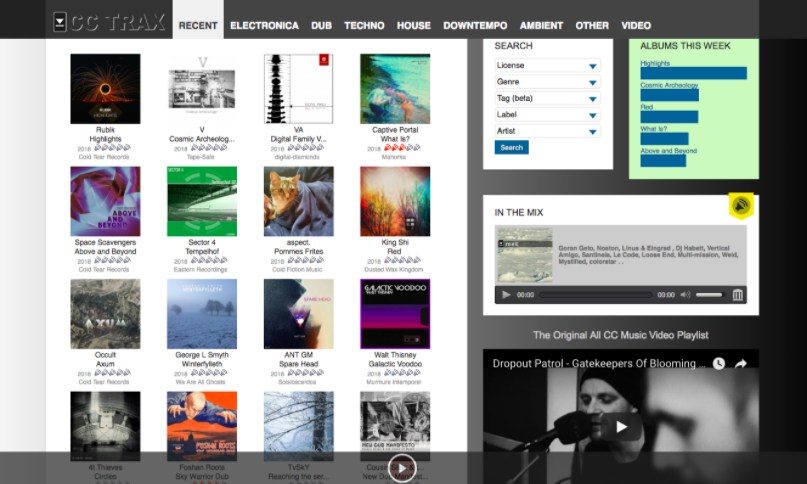This screenshot has width=807, height=484.
Task: Open the mix player playlist icon
Action: click(x=738, y=295)
